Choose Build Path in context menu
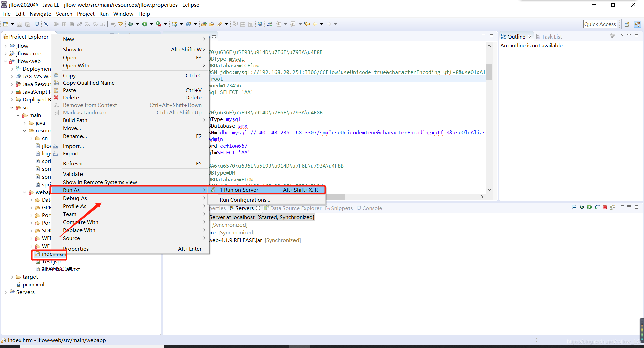 point(130,120)
